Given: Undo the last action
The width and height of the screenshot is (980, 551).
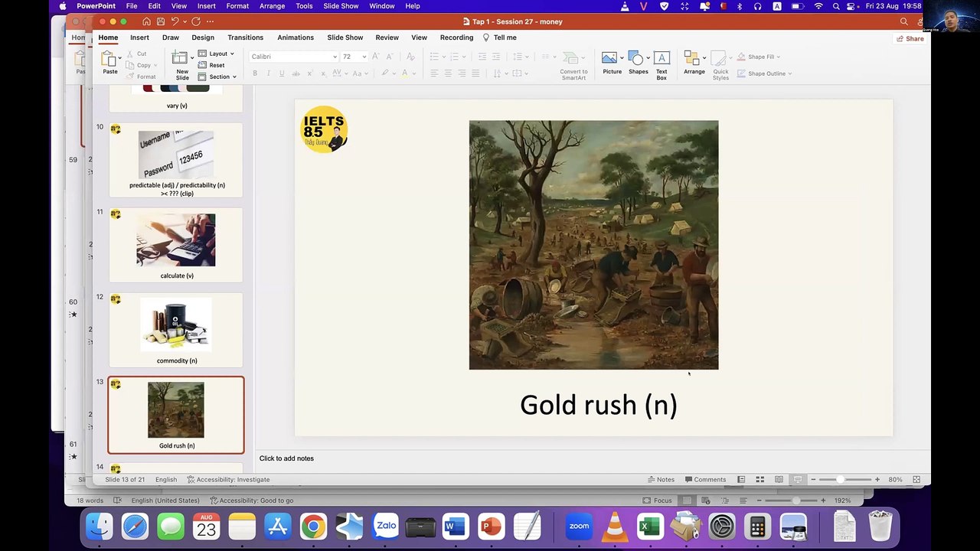Looking at the screenshot, I should click(175, 21).
